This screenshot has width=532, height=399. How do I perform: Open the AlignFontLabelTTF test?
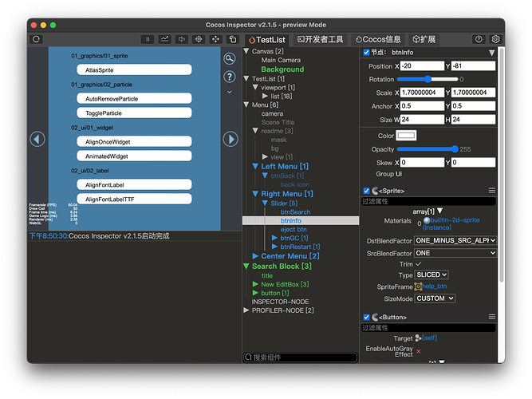(134, 199)
